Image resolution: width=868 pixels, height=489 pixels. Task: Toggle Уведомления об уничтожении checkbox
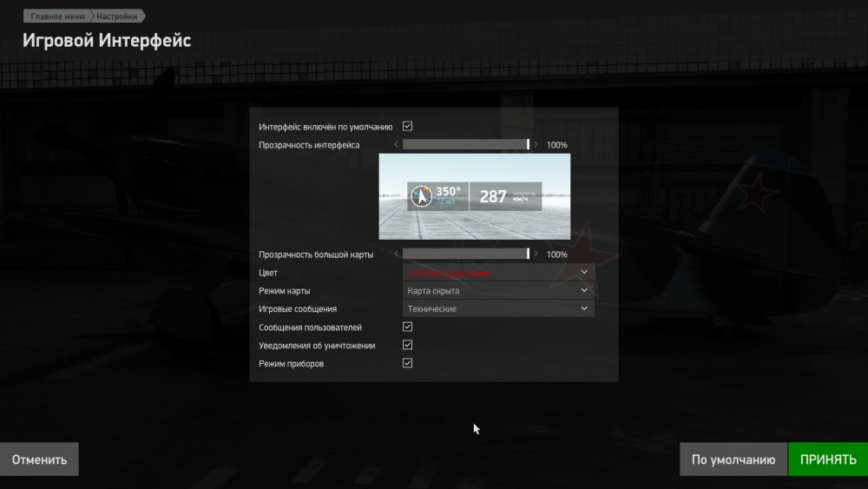pyautogui.click(x=407, y=345)
